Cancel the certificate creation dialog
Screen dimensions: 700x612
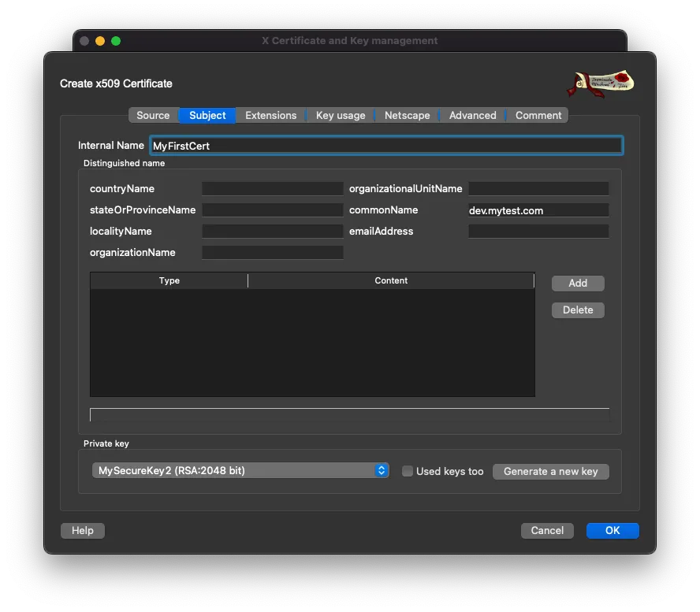[547, 530]
